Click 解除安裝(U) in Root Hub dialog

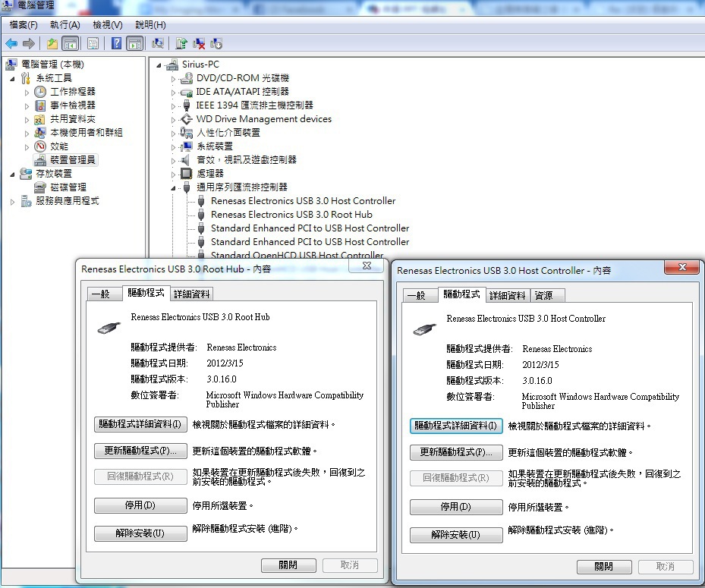(140, 533)
